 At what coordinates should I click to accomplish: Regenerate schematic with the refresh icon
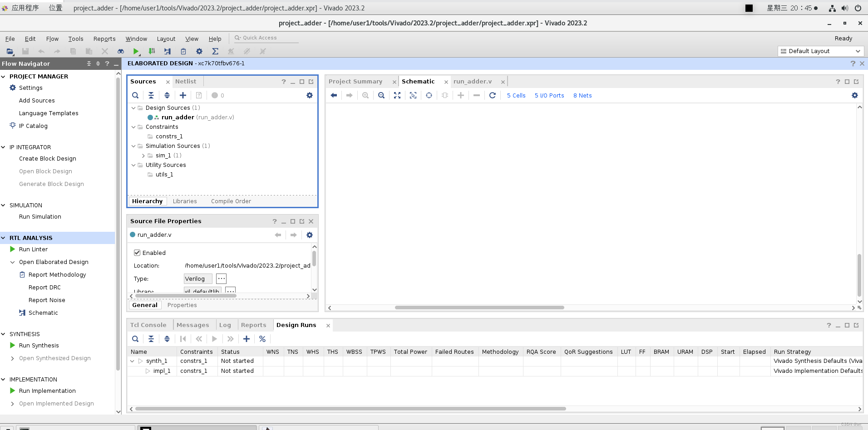coord(493,95)
